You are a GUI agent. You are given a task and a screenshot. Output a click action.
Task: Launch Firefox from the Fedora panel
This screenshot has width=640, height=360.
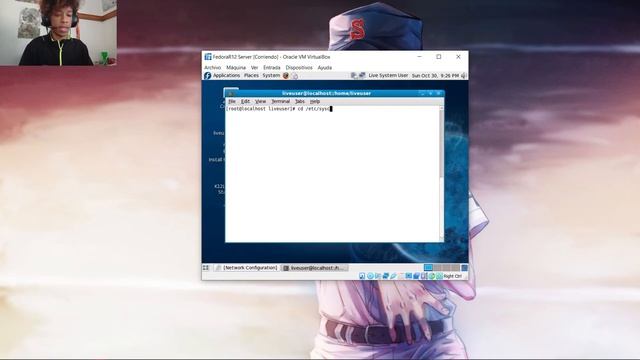286,76
